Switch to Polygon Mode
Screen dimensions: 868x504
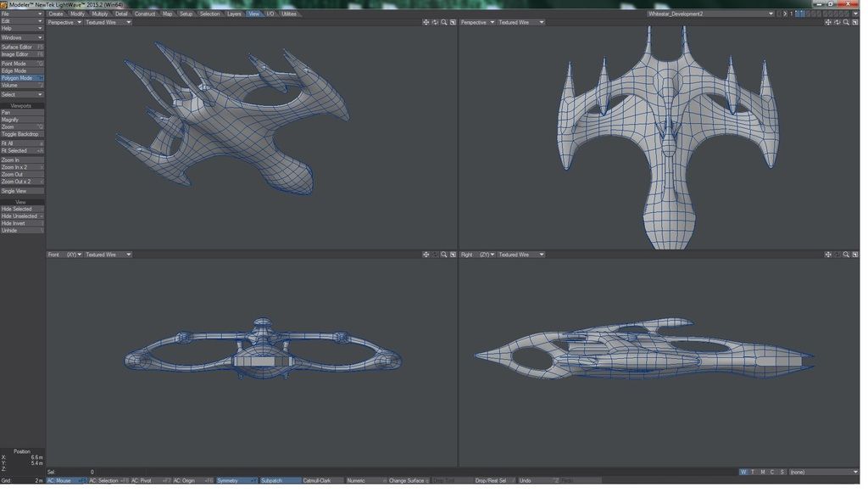pos(22,78)
